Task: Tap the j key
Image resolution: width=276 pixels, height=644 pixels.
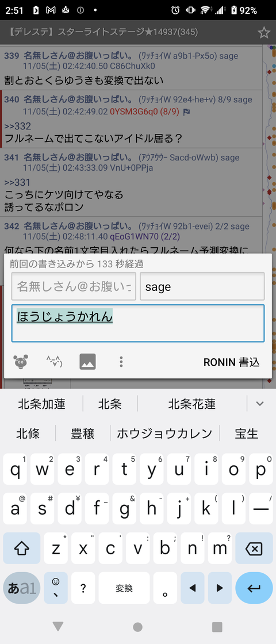Action: click(x=179, y=508)
